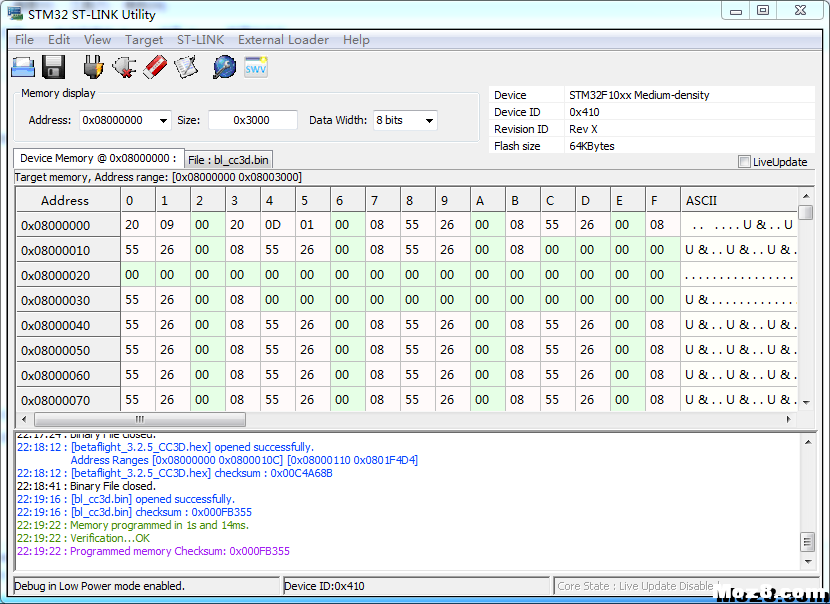This screenshot has width=830, height=604.
Task: Click memory table scroll up arrow
Action: (x=806, y=196)
